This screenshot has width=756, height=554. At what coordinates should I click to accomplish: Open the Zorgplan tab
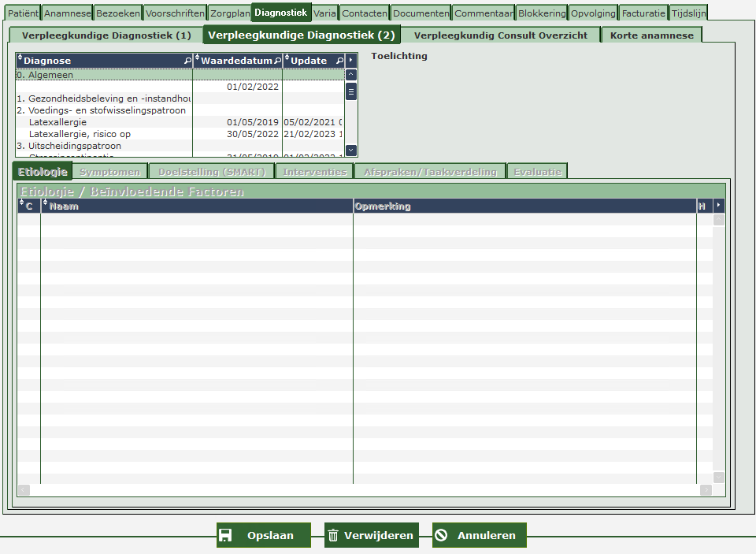coord(230,13)
